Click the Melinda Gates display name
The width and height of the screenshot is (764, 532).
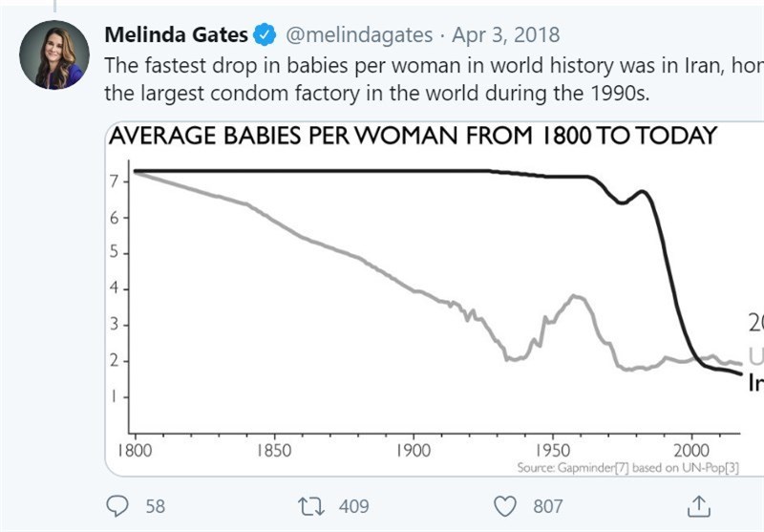[176, 36]
